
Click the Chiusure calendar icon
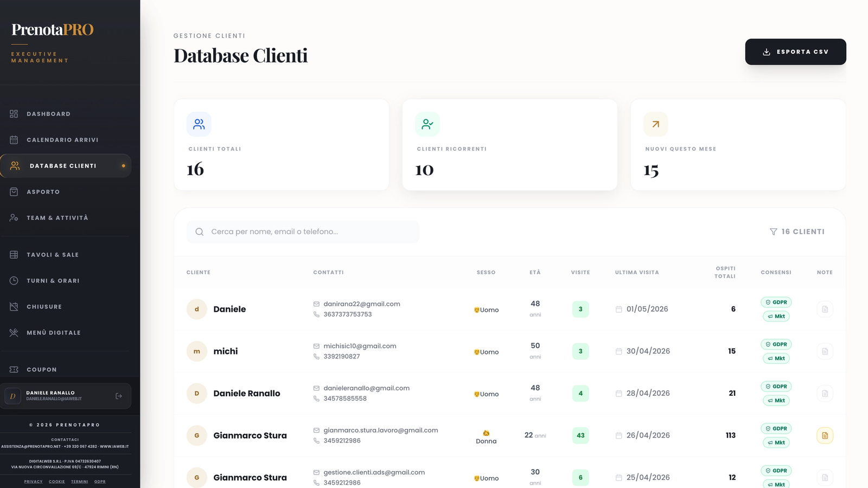click(14, 307)
